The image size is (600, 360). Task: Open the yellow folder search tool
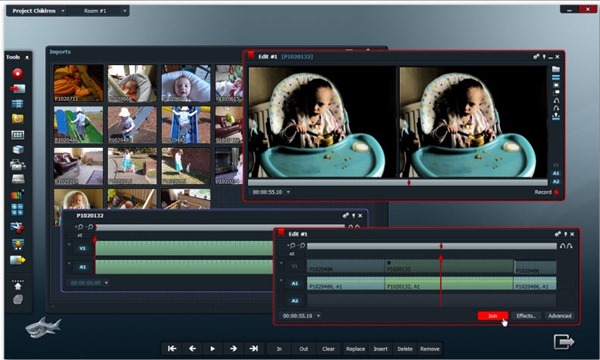(x=17, y=119)
